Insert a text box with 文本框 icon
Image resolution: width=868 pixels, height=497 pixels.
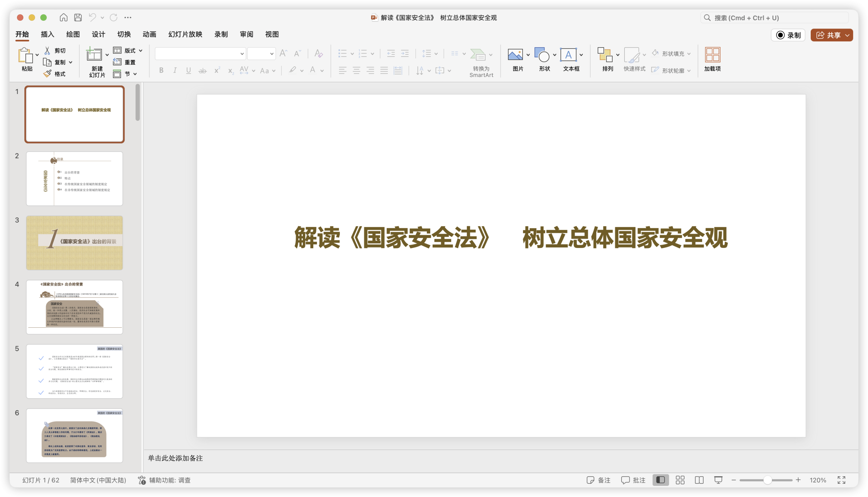[568, 55]
